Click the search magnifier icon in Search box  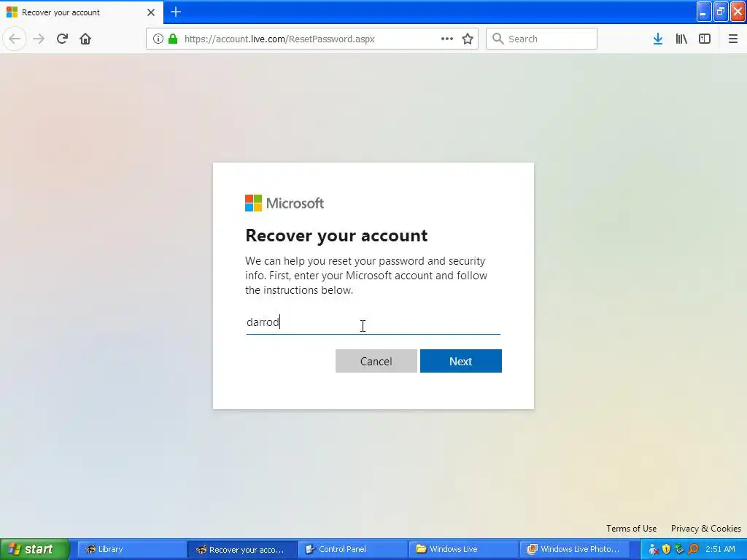[x=498, y=39]
